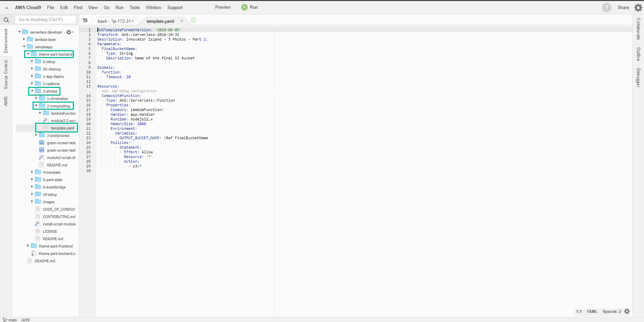Expand the 1-chromakey folder arrow
The image size is (644, 322).
[x=36, y=98]
